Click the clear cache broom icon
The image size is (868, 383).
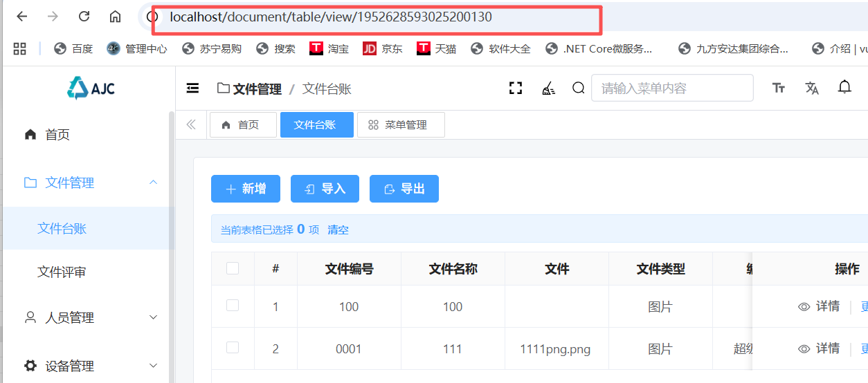548,88
